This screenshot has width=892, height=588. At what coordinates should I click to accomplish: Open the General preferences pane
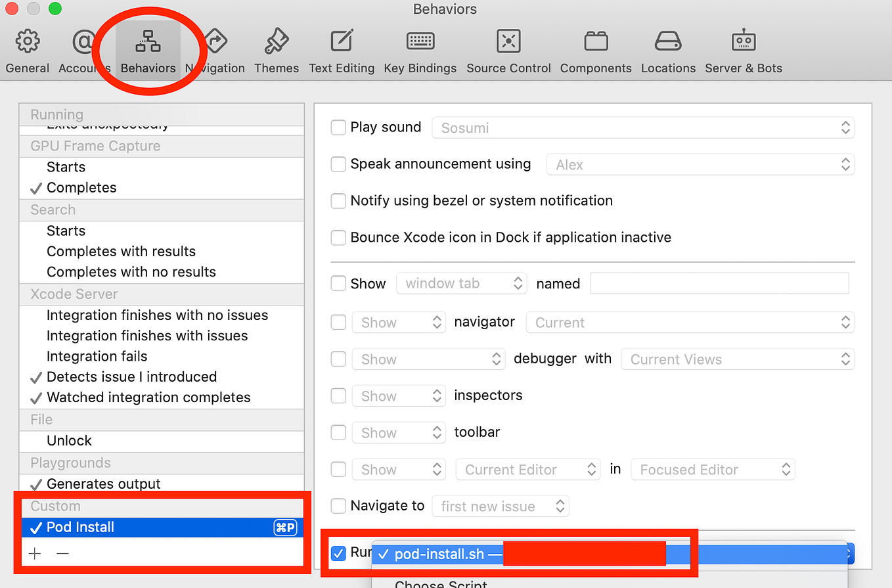click(x=27, y=49)
